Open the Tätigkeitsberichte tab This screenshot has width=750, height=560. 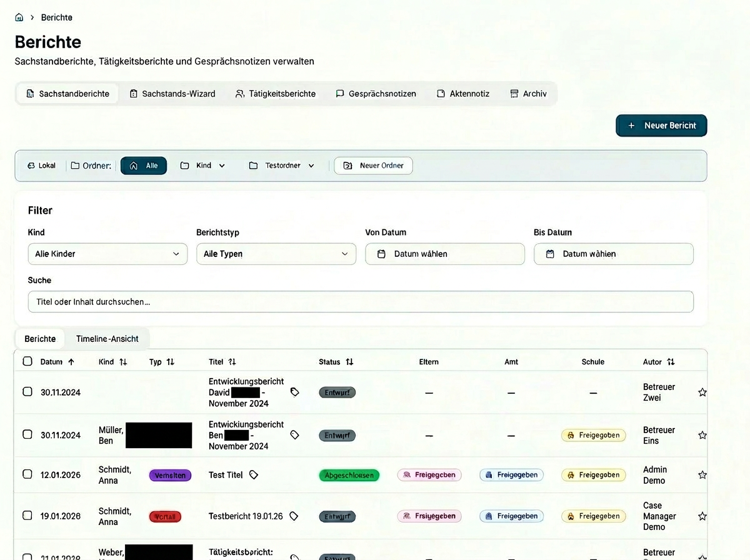click(x=276, y=94)
